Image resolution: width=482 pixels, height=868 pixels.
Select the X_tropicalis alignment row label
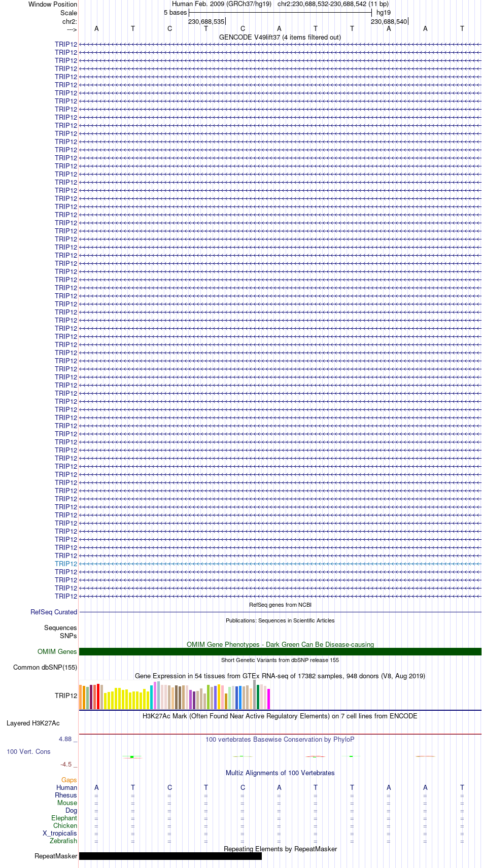60,834
